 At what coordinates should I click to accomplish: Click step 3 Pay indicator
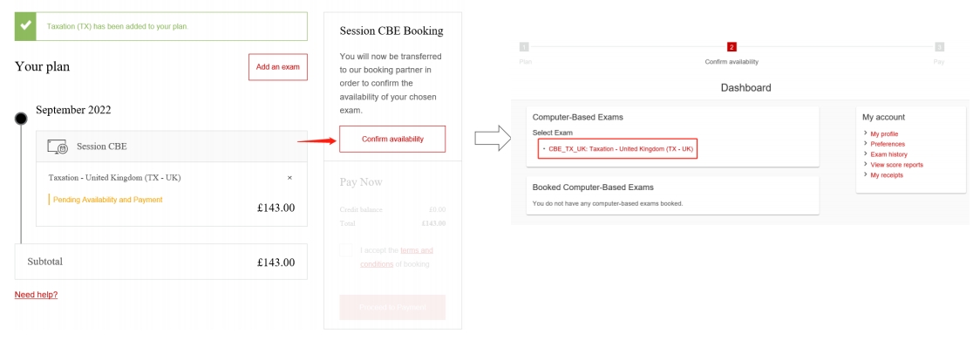[939, 47]
